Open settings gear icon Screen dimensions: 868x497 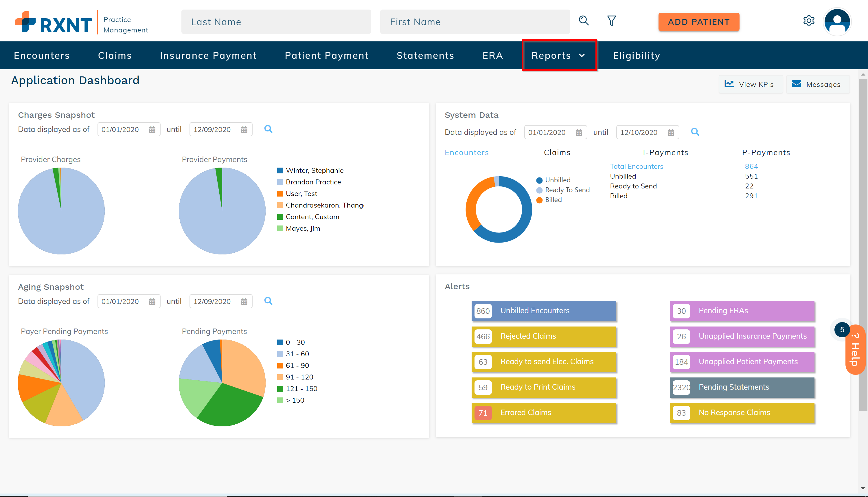coord(809,21)
